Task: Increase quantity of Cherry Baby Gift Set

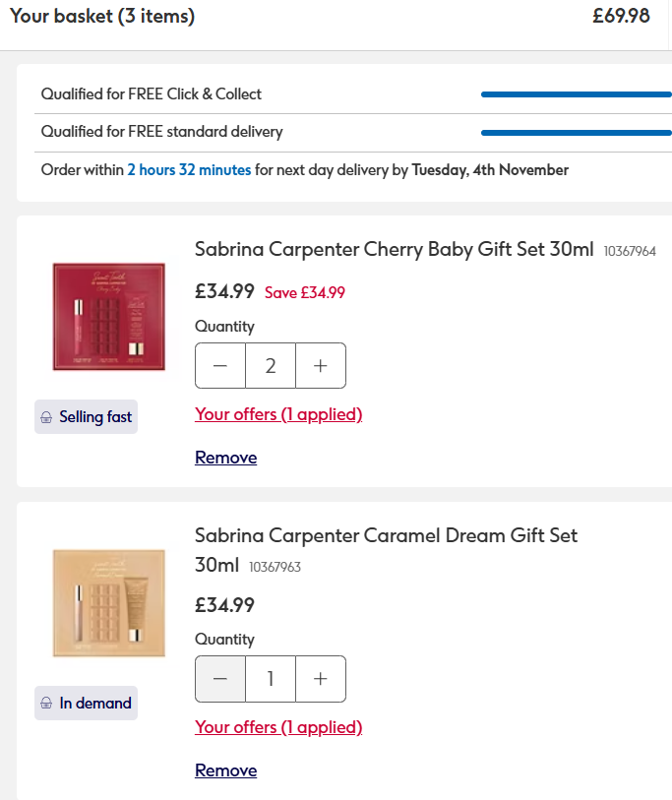Action: (x=321, y=366)
